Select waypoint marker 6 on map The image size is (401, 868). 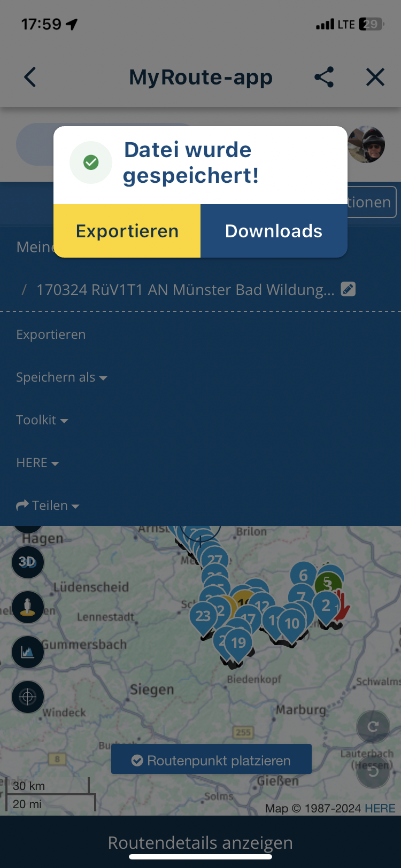pyautogui.click(x=304, y=576)
